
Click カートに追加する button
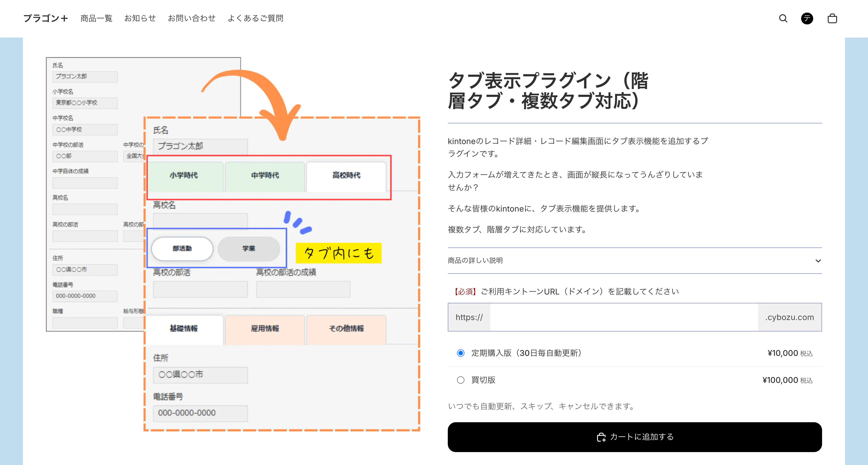click(634, 437)
